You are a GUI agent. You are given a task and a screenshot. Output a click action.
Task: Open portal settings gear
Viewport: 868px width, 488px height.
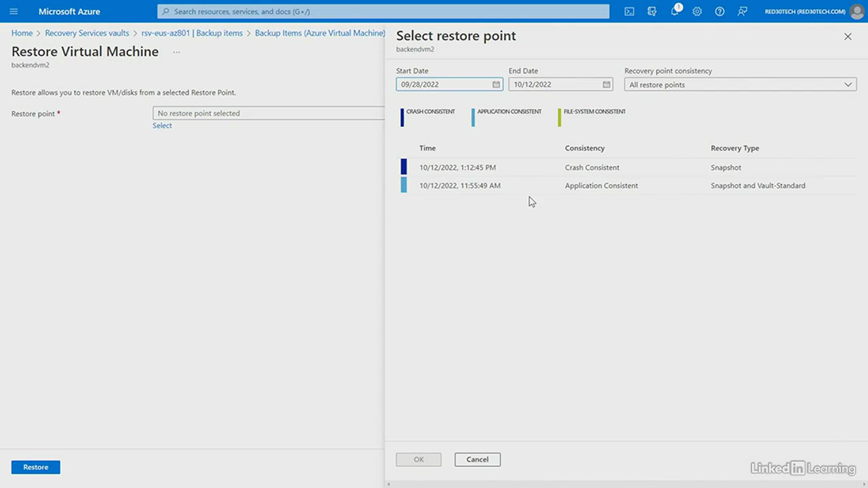697,11
